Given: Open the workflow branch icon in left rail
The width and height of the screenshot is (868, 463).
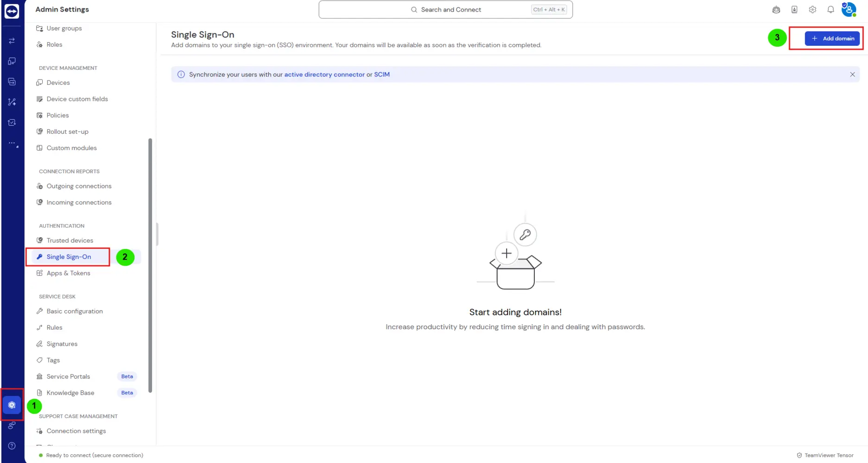Looking at the screenshot, I should tap(12, 102).
